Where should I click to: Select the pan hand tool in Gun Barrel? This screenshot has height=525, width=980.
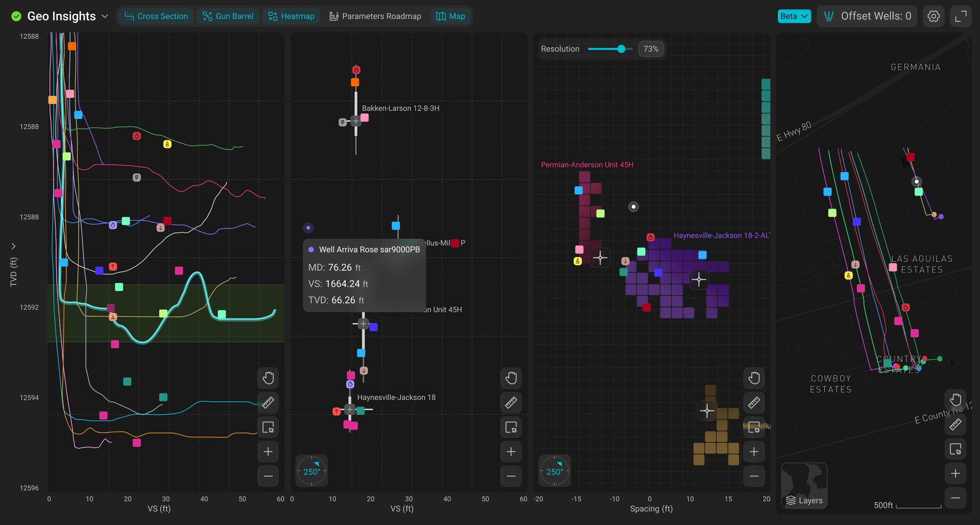[511, 378]
